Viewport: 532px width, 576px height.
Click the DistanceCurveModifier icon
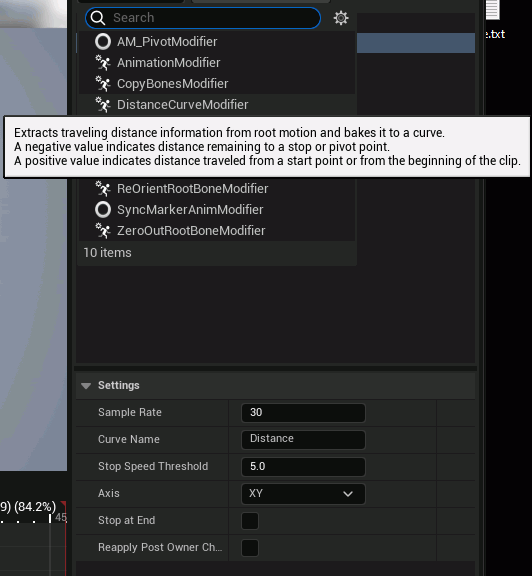click(103, 105)
